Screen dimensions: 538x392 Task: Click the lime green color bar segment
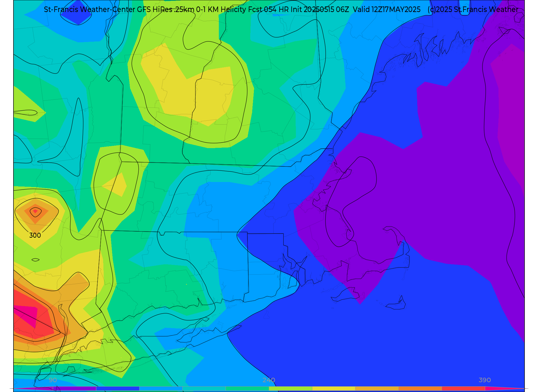[x=291, y=389]
